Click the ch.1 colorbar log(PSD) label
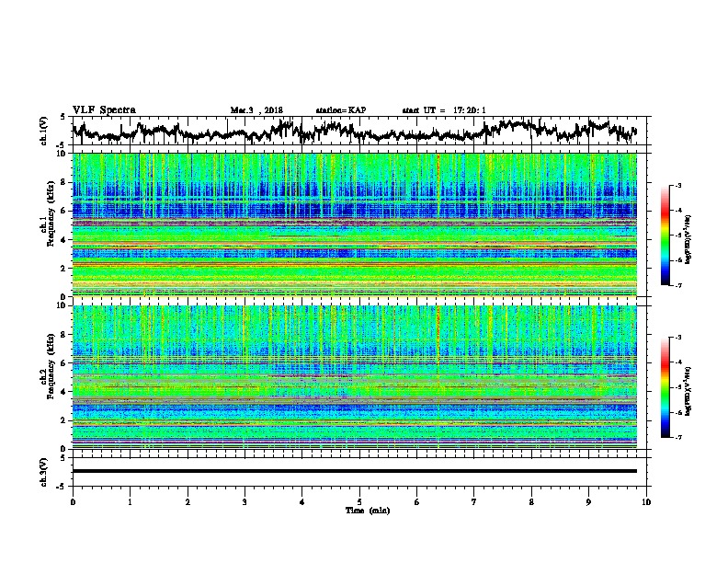 pyautogui.click(x=688, y=239)
